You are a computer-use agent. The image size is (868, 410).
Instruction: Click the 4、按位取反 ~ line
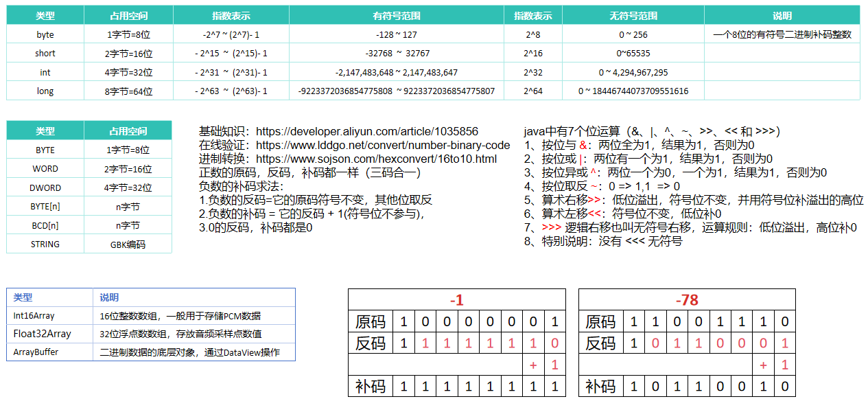[x=602, y=186]
